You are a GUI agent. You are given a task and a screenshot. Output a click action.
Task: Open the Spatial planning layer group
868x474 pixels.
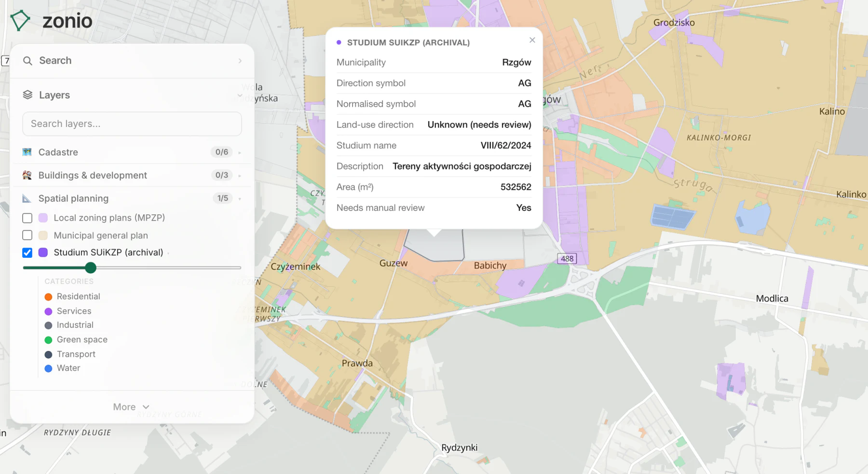132,198
